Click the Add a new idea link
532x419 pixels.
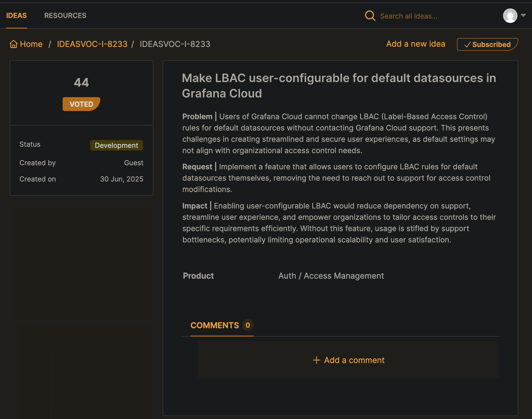(415, 44)
